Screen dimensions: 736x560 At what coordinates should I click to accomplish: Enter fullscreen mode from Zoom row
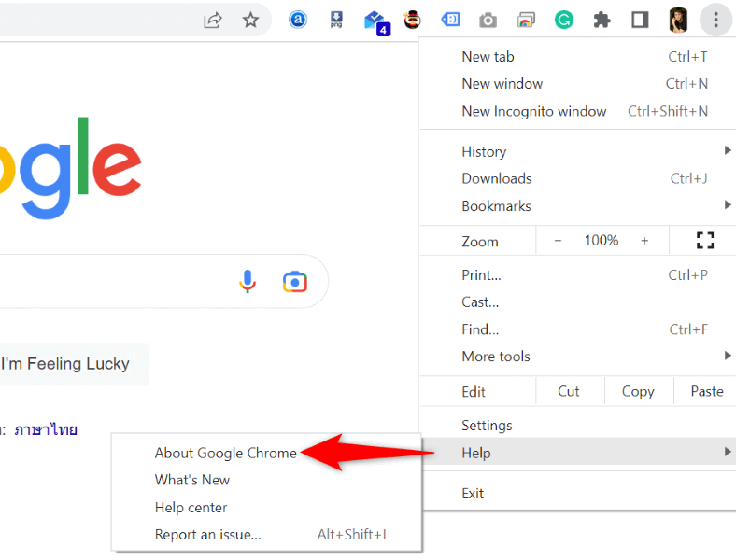(704, 241)
